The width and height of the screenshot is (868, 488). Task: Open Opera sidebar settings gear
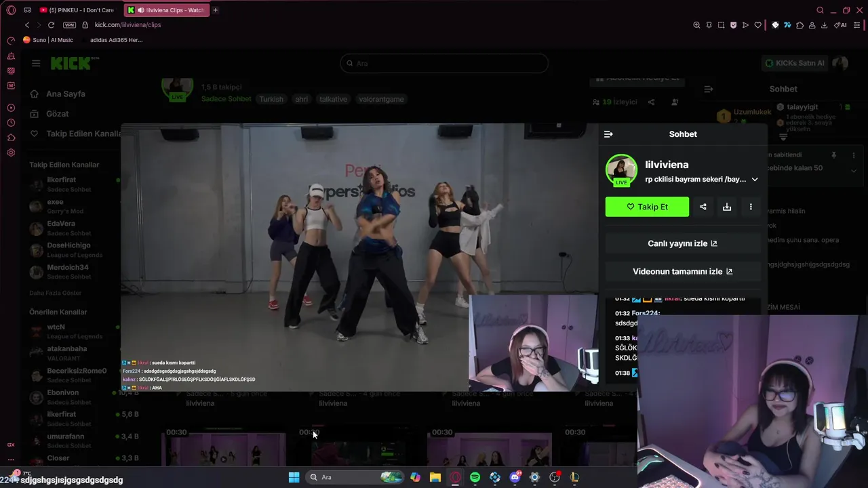tap(11, 152)
